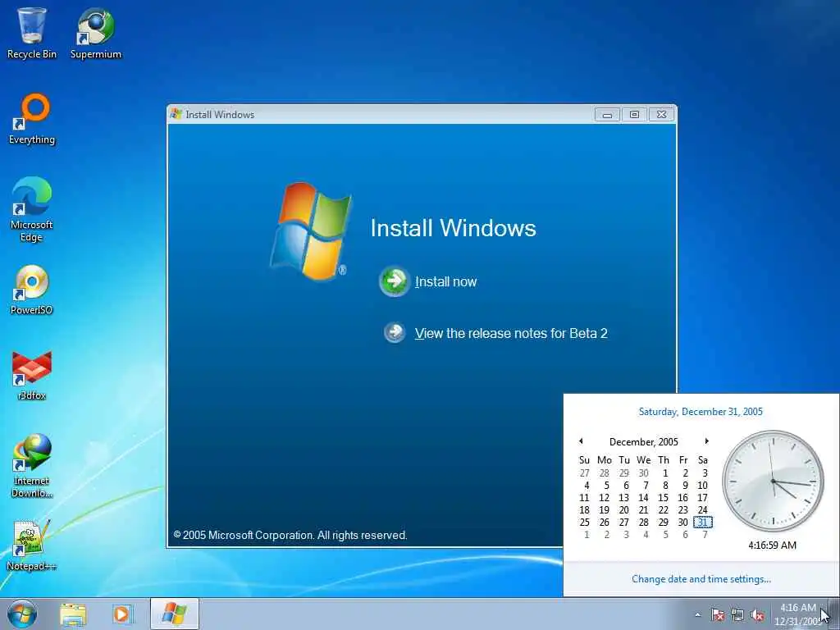Select December 20 in the calendar

[x=624, y=510]
